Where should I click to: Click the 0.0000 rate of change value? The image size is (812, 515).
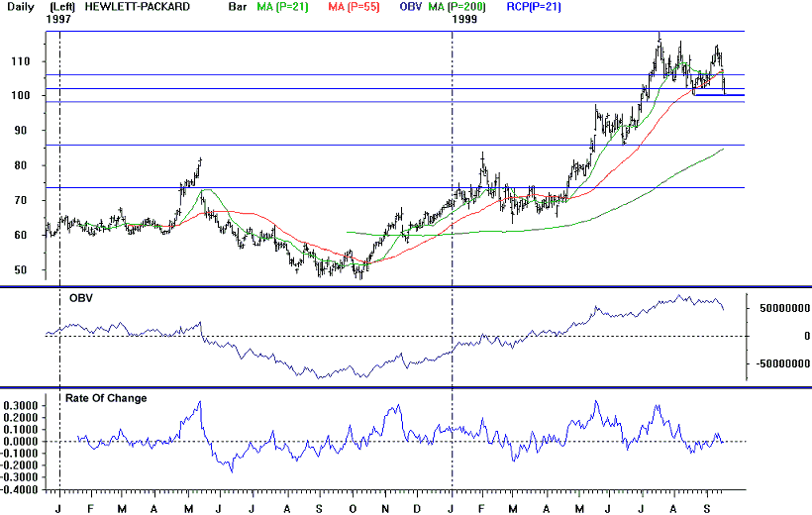click(20, 442)
